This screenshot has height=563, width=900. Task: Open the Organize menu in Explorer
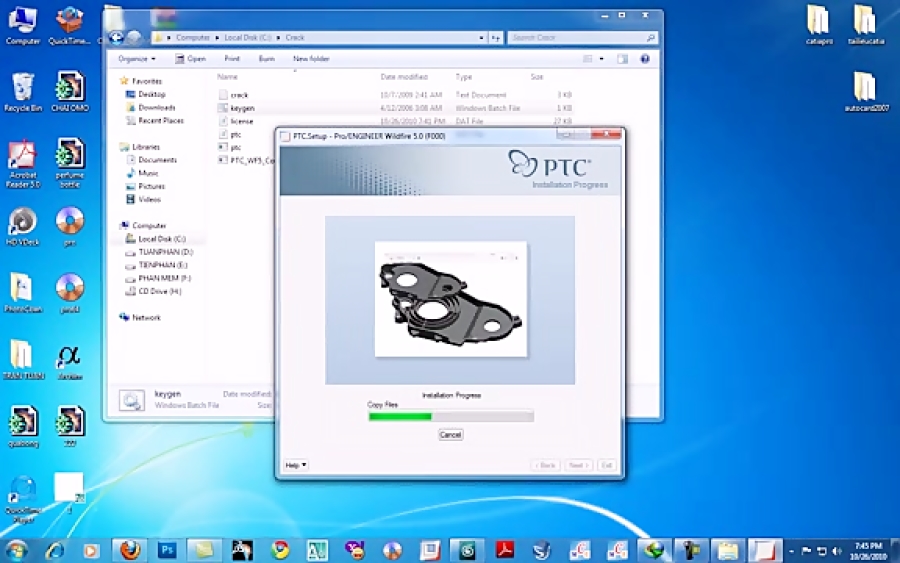pyautogui.click(x=137, y=59)
